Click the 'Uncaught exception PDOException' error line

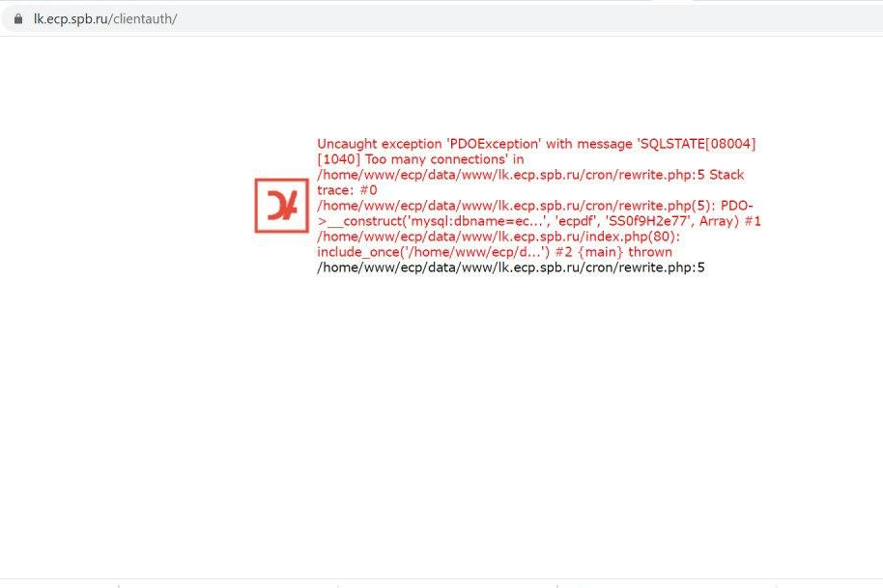click(536, 144)
